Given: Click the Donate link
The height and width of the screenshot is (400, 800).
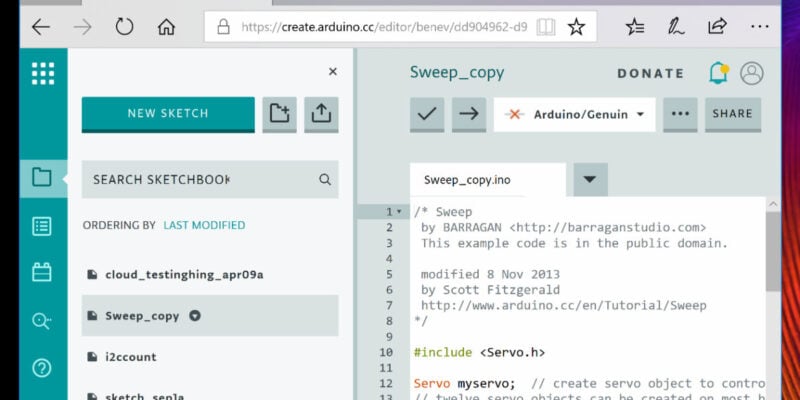Looking at the screenshot, I should [x=651, y=73].
